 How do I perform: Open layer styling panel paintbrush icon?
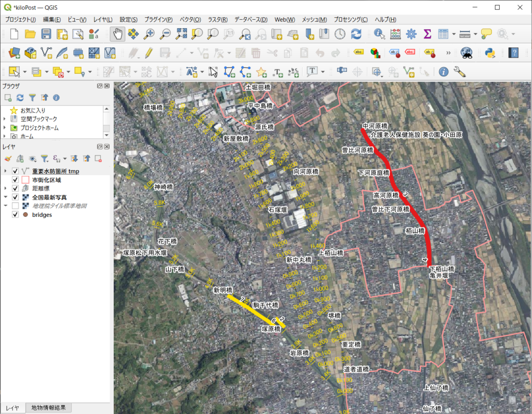tap(8, 159)
